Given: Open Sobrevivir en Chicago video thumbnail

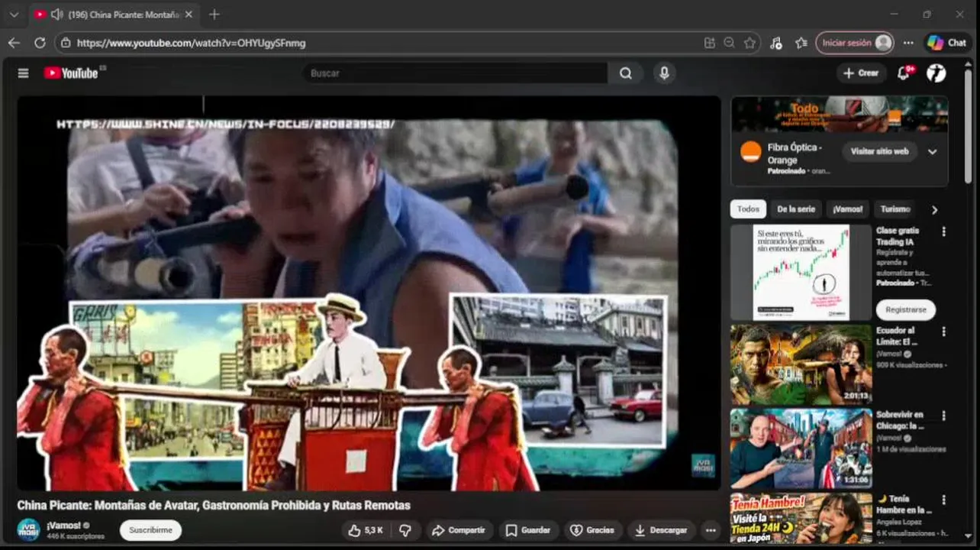Looking at the screenshot, I should [x=801, y=448].
